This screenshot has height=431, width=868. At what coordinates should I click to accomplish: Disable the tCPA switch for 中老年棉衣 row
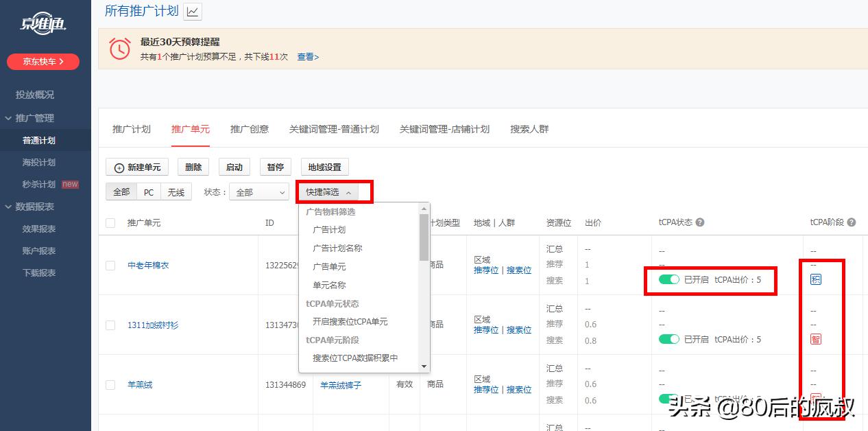(670, 280)
